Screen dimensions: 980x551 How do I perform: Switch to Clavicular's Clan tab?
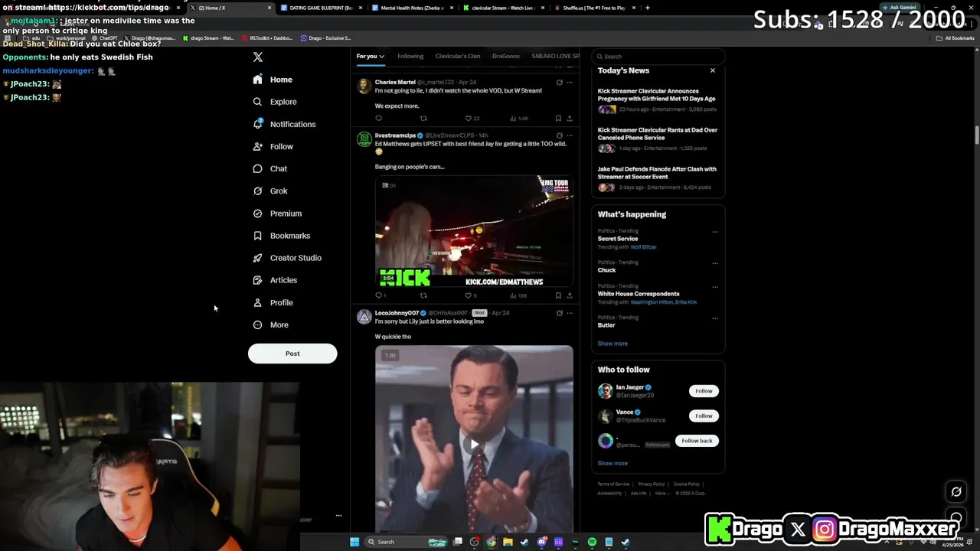click(x=458, y=56)
